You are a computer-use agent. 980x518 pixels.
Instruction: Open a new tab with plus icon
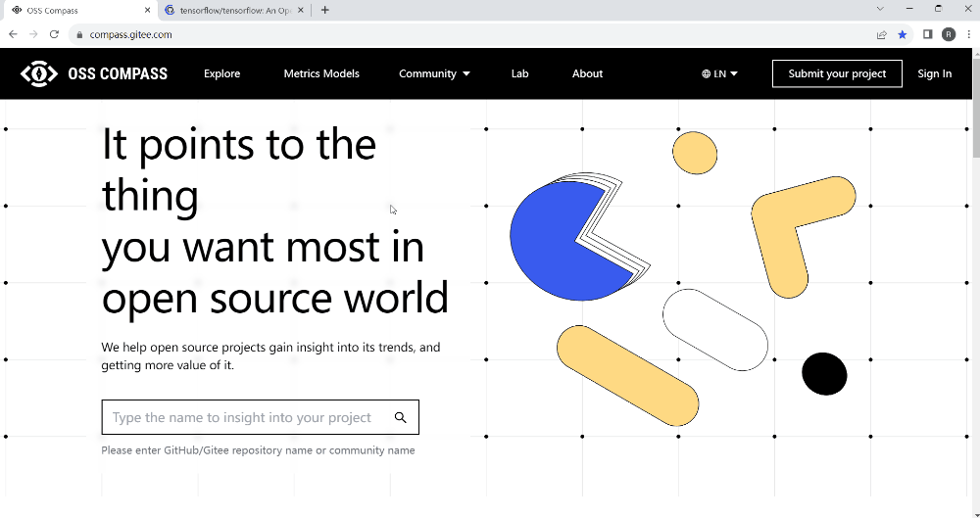(x=325, y=10)
